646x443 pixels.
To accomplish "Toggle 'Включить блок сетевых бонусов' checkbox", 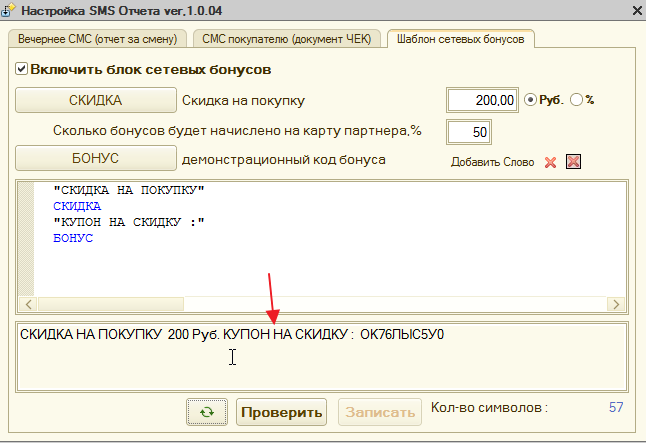I will click(x=21, y=69).
